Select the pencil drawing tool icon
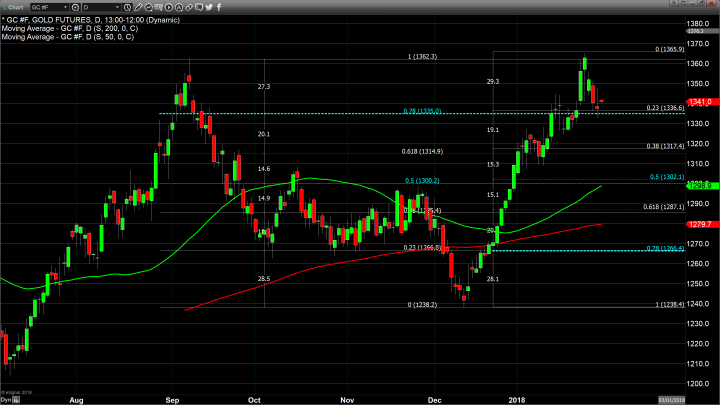Viewport: 720px width, 405px height. click(139, 7)
